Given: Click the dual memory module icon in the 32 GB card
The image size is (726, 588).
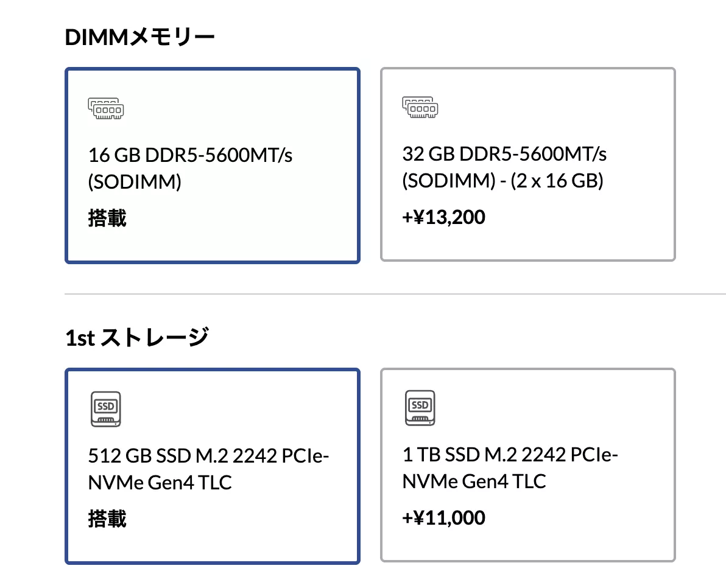Looking at the screenshot, I should (420, 107).
